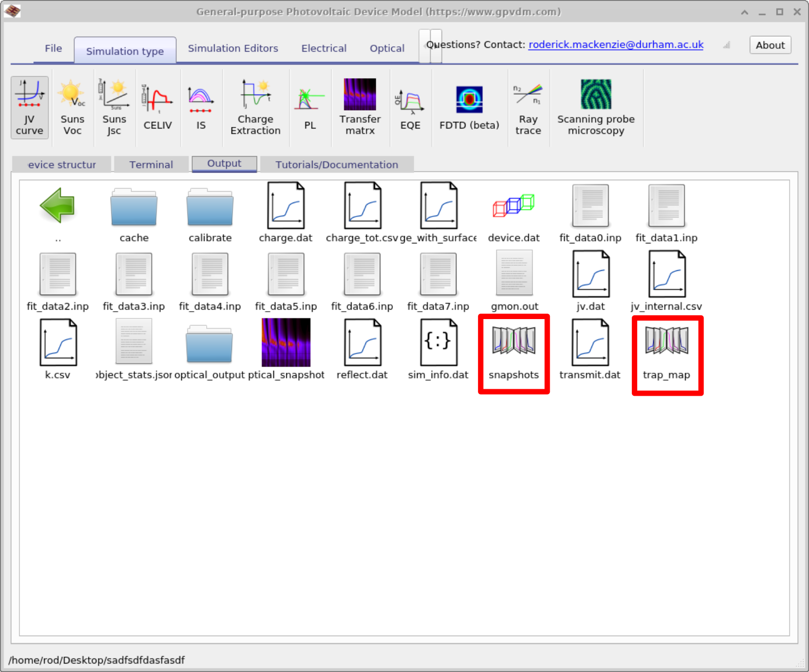The height and width of the screenshot is (672, 809).
Task: Select the CELIV simulation icon
Action: point(157,107)
